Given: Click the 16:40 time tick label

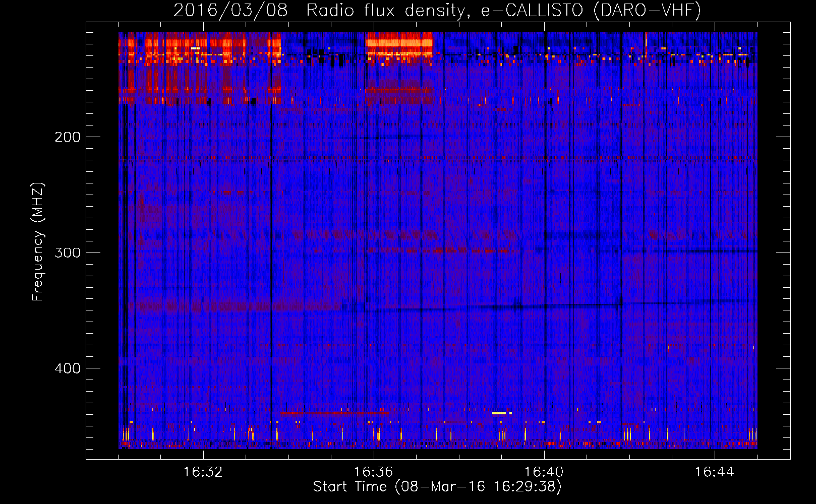Looking at the screenshot, I should pos(544,472).
